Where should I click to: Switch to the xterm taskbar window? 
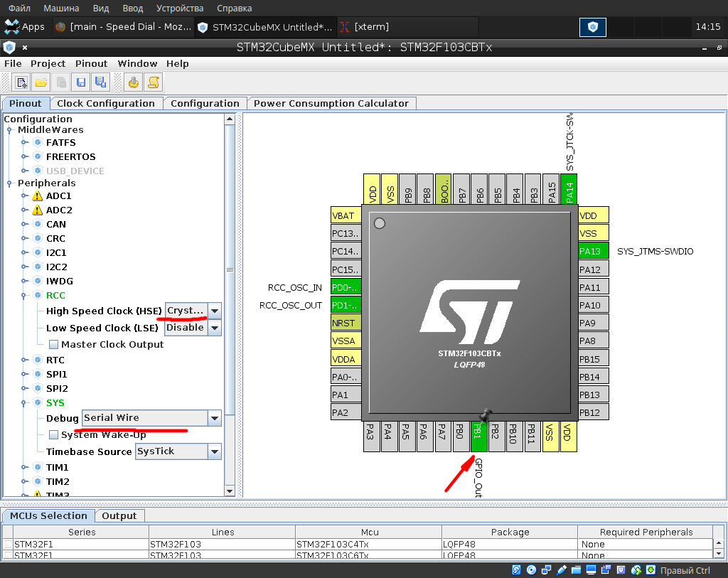(407, 27)
